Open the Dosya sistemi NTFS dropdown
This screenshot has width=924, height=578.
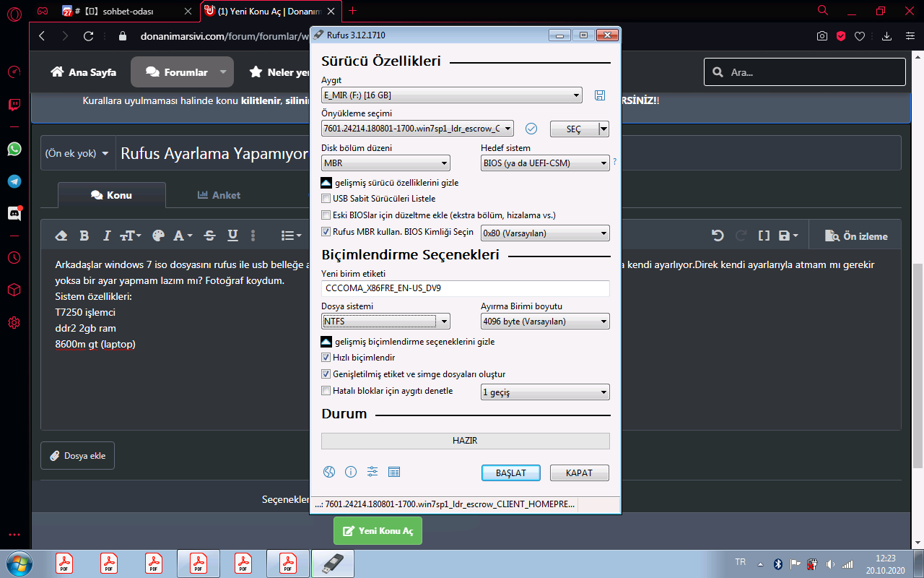pos(385,322)
